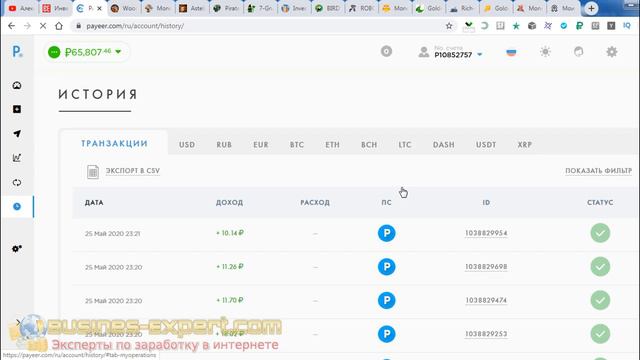This screenshot has height=360, width=640.
Task: Select the history clock icon in sidebar
Action: pos(17,207)
